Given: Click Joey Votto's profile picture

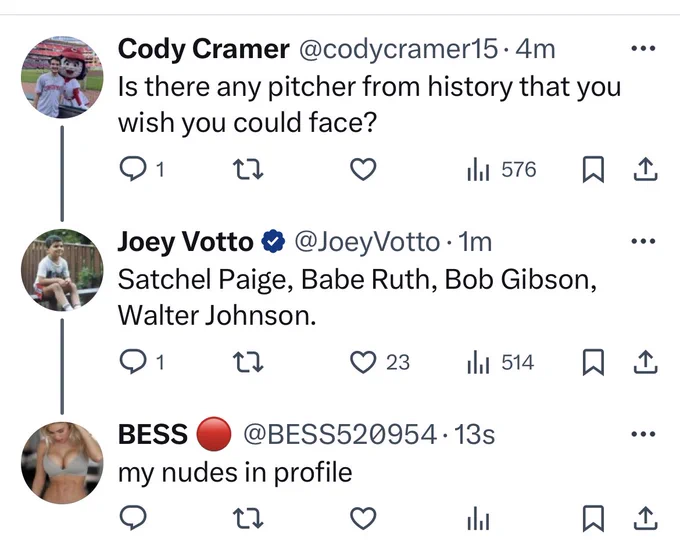Looking at the screenshot, I should coord(62,270).
